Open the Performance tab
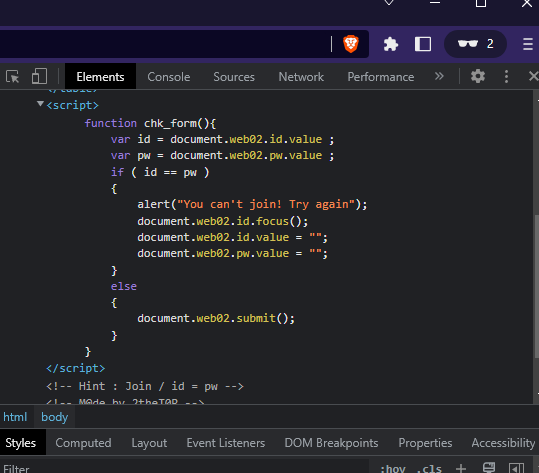The width and height of the screenshot is (539, 473). tap(381, 77)
